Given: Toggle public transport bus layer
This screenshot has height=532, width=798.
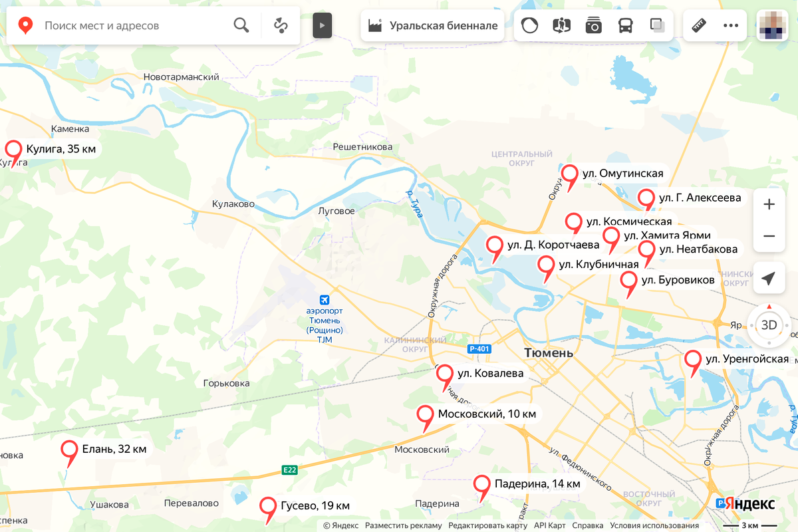Looking at the screenshot, I should 626,26.
